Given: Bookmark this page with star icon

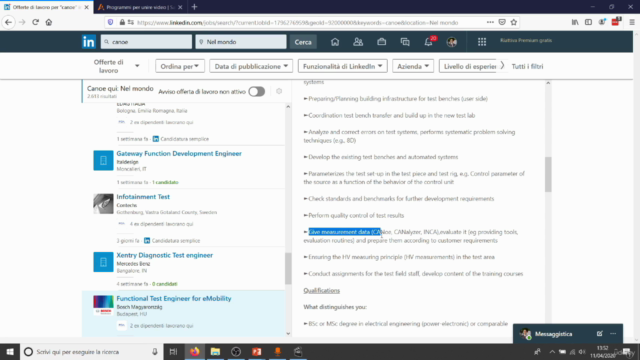Looking at the screenshot, I should [514, 22].
